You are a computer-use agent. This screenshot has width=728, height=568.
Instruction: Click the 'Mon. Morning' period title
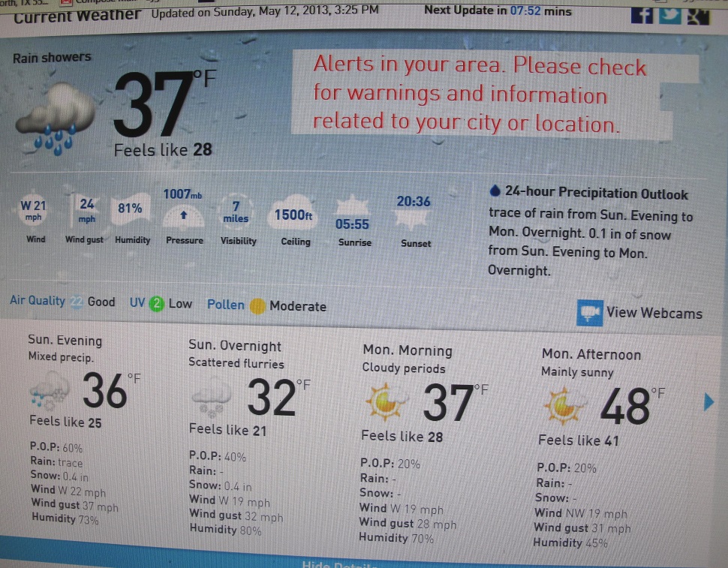(x=408, y=350)
